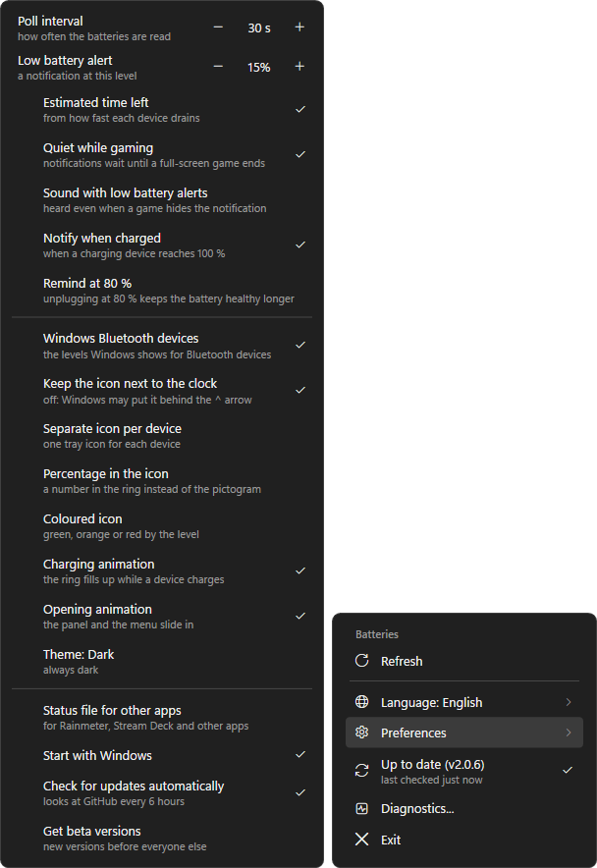The height and width of the screenshot is (868, 597).
Task: Choose Exit in the tray menu
Action: 464,840
